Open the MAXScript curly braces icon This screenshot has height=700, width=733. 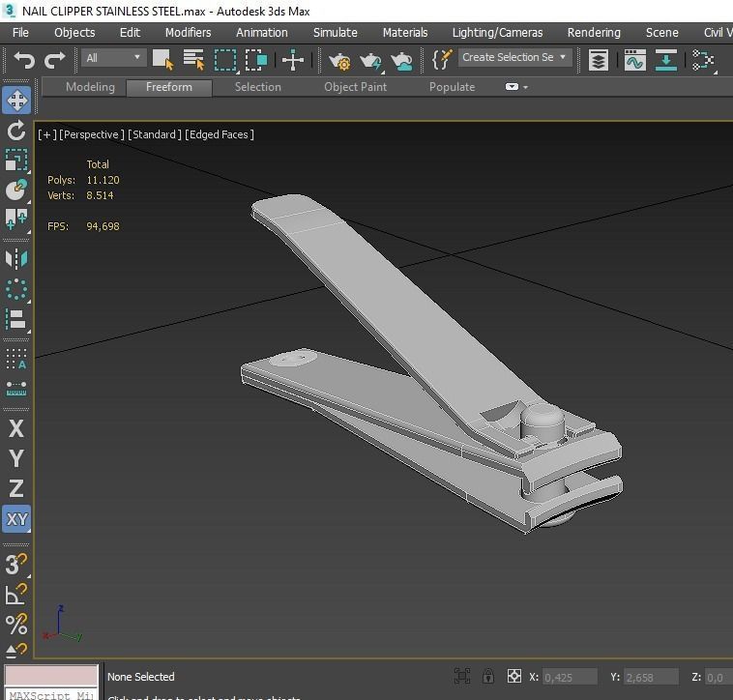pyautogui.click(x=441, y=60)
